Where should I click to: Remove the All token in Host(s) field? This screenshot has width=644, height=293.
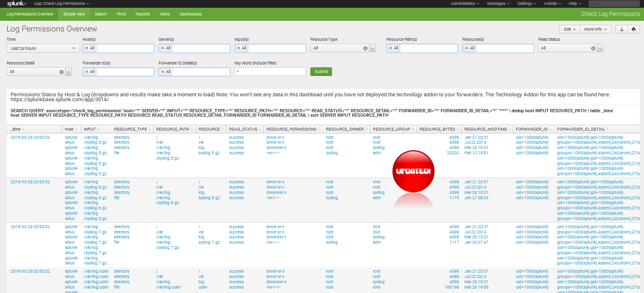[87, 48]
